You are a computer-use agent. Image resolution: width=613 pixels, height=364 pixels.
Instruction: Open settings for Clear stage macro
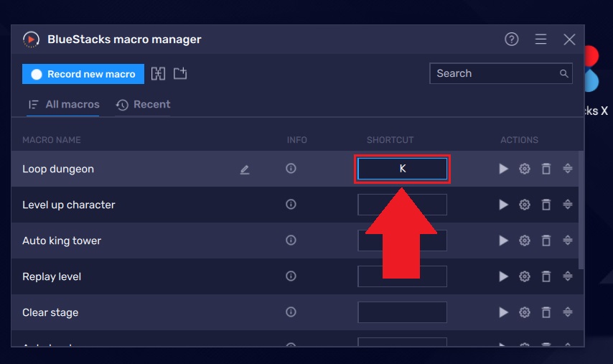click(x=525, y=312)
